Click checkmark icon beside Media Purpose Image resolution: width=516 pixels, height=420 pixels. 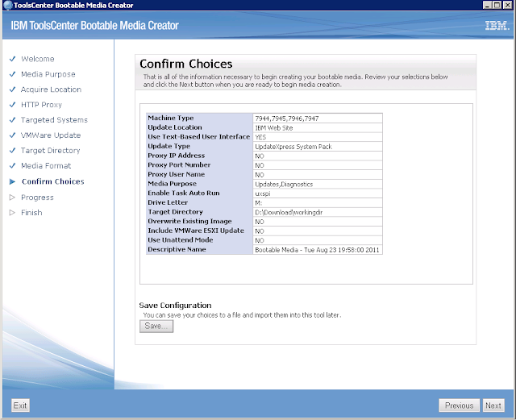(13, 74)
